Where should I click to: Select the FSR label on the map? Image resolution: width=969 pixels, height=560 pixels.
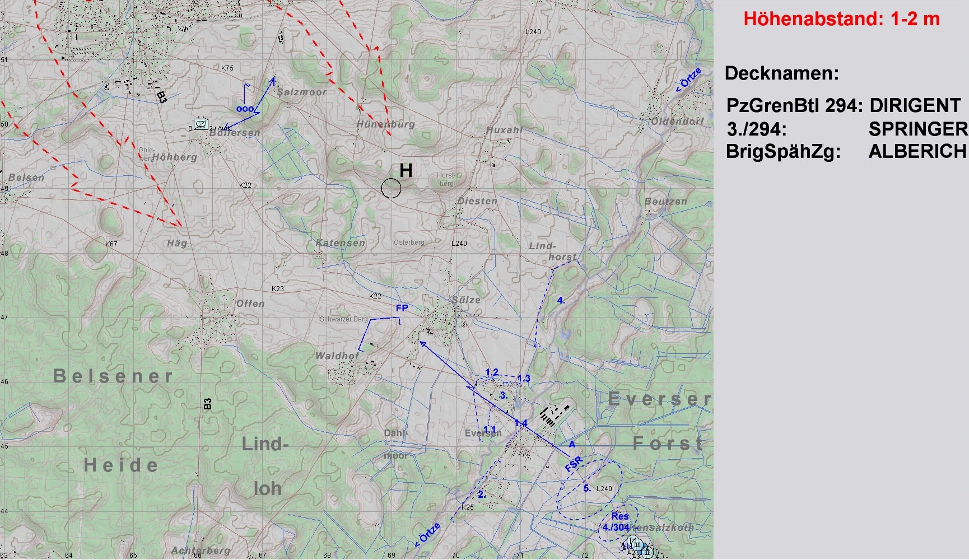(574, 464)
